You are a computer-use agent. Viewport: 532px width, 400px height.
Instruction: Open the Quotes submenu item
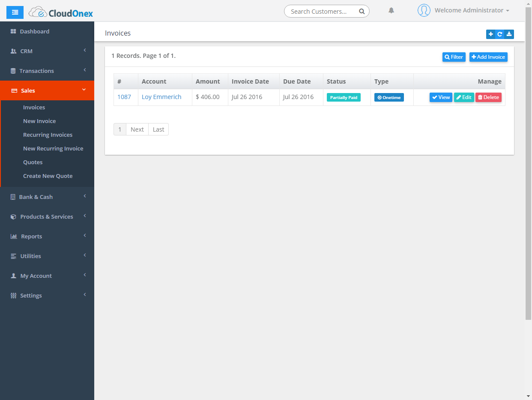pos(33,162)
